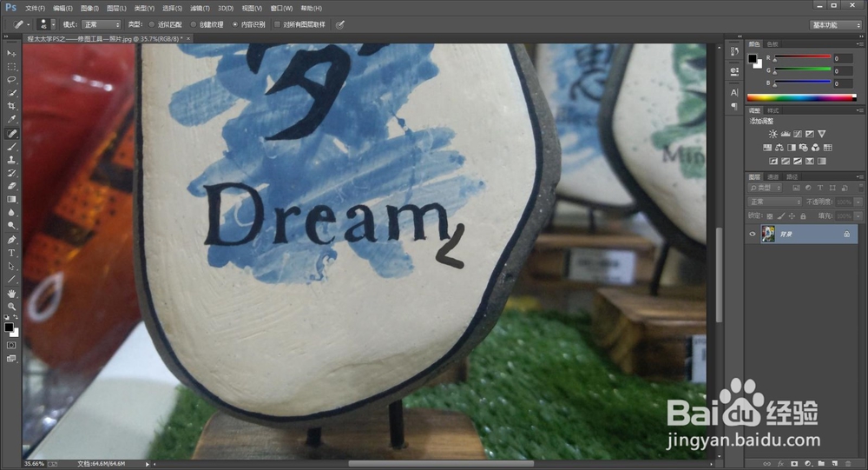Open layer blend mode 正常 dropdown

(x=774, y=202)
